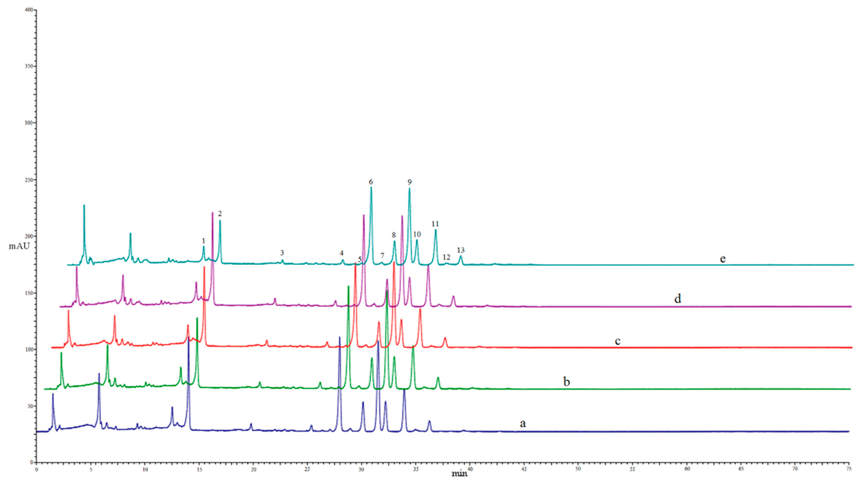Click the red trace label c
The height and width of the screenshot is (486, 868).
click(x=617, y=341)
